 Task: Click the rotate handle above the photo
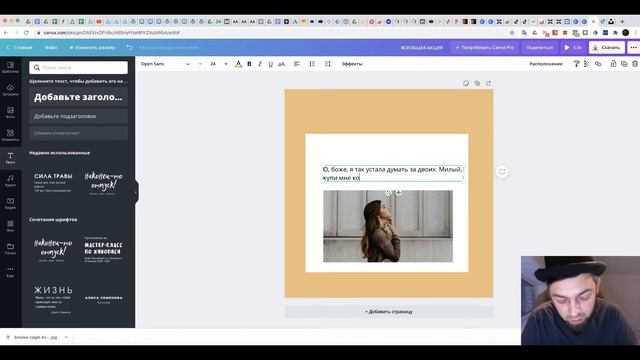tap(388, 193)
